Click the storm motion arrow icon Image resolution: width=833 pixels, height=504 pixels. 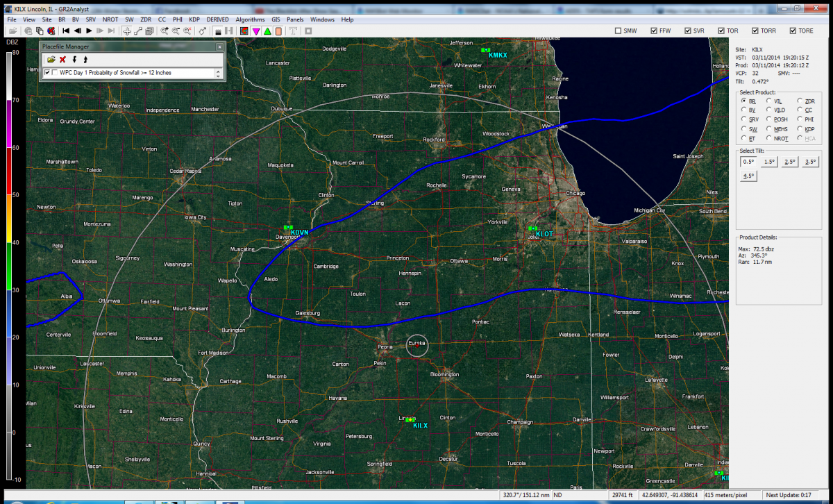(202, 31)
